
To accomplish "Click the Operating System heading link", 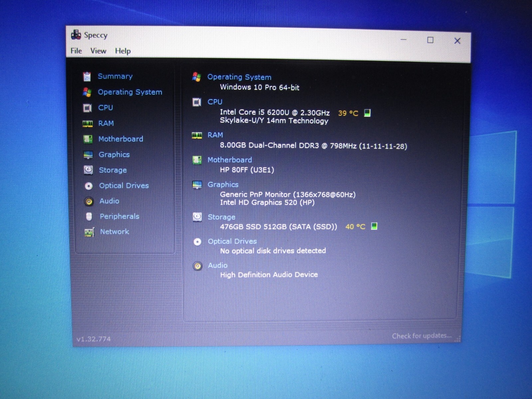I will (239, 77).
